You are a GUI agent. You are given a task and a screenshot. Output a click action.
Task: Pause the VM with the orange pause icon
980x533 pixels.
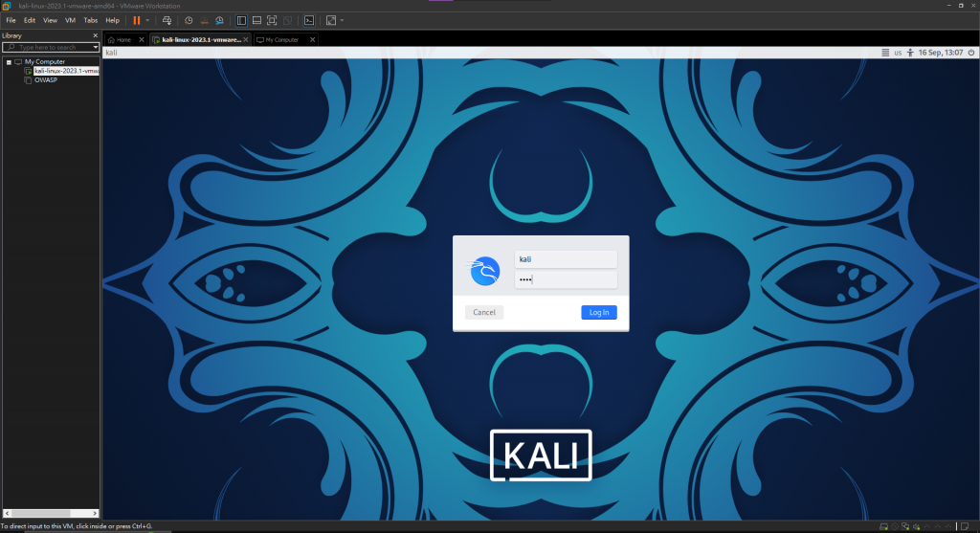pos(136,20)
